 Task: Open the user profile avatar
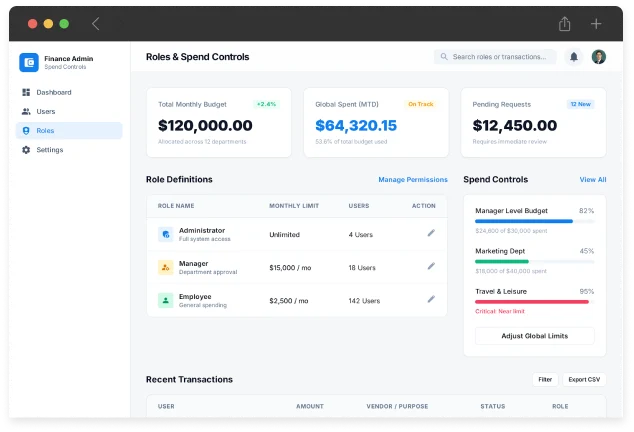pos(599,57)
